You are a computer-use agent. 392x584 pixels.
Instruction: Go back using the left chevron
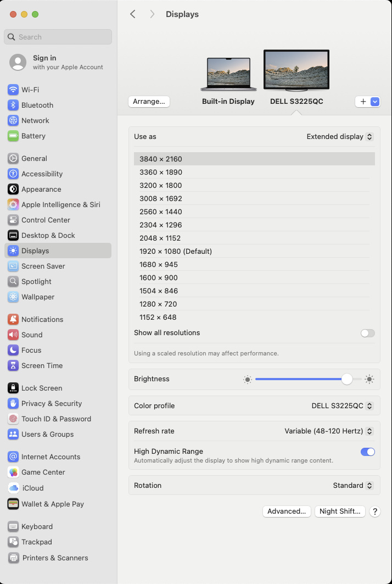133,14
